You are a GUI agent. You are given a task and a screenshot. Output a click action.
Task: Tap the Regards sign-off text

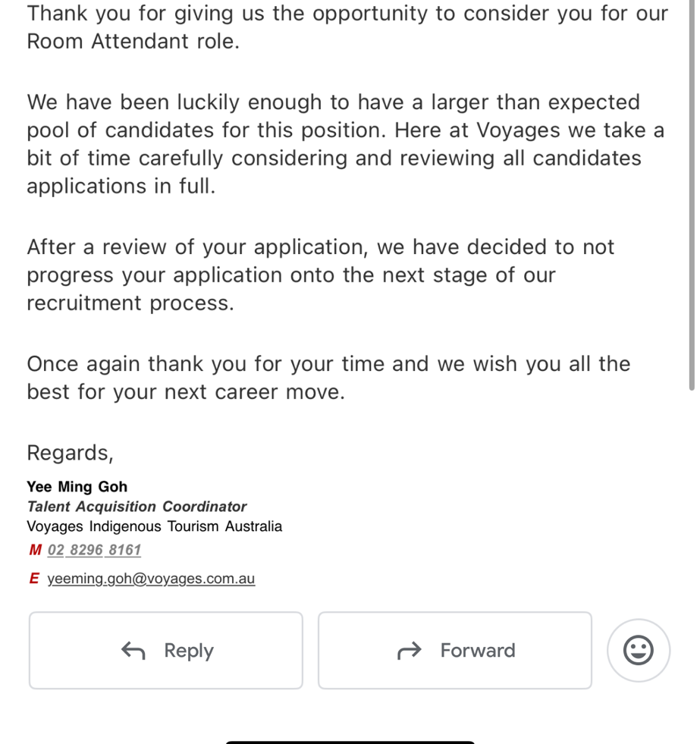[x=70, y=453]
